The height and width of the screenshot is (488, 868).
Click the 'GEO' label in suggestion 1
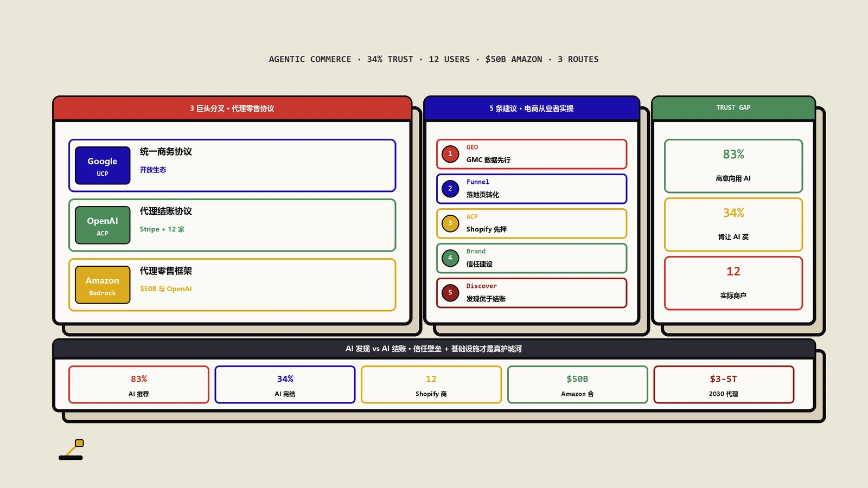473,147
